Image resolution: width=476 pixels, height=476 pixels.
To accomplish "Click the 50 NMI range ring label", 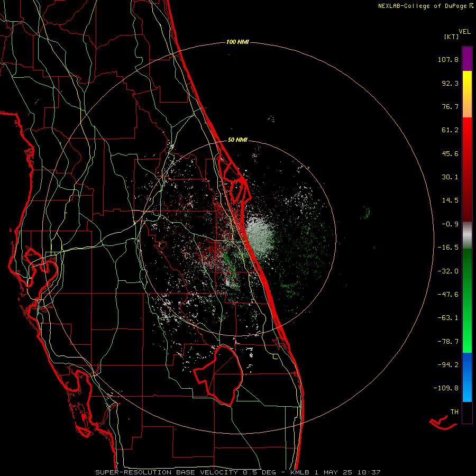I will point(237,140).
